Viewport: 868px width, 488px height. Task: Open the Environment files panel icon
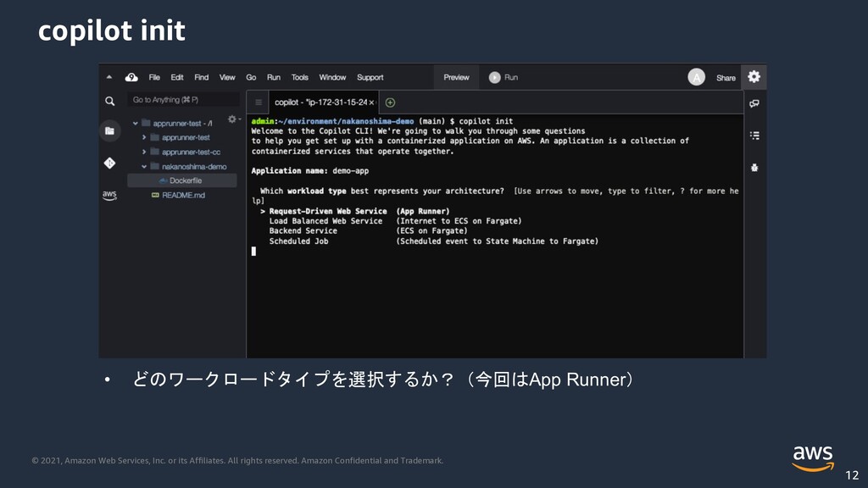tap(109, 131)
